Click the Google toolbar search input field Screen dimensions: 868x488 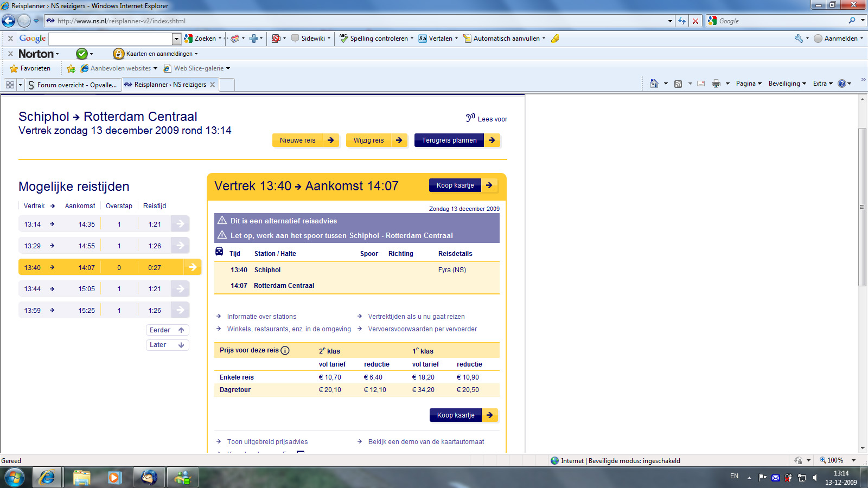[110, 39]
